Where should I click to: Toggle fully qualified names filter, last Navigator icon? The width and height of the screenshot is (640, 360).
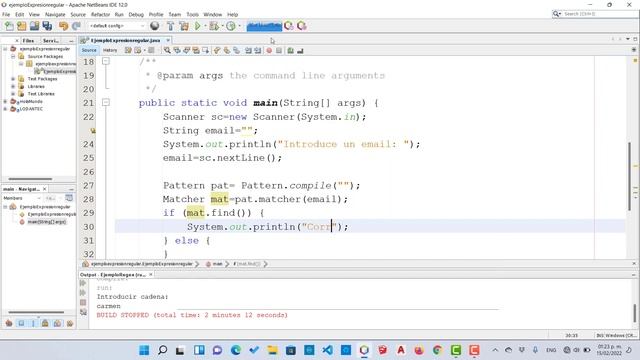70,324
